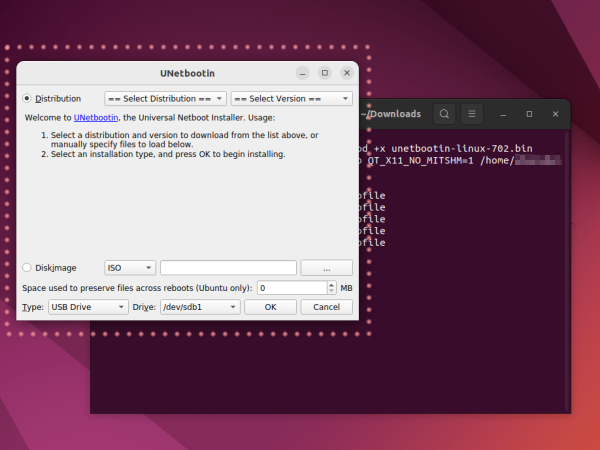
Task: Click the UNetbootin title bar text
Action: click(188, 73)
